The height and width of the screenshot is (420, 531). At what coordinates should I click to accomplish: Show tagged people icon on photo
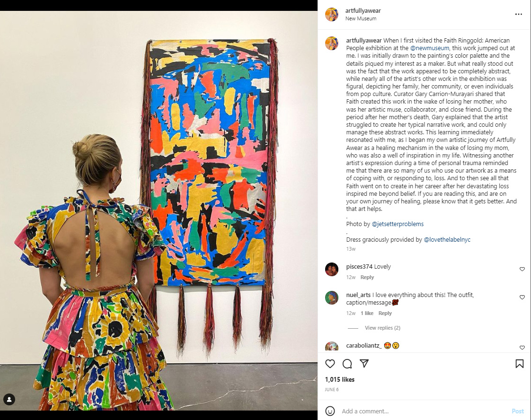tap(9, 399)
